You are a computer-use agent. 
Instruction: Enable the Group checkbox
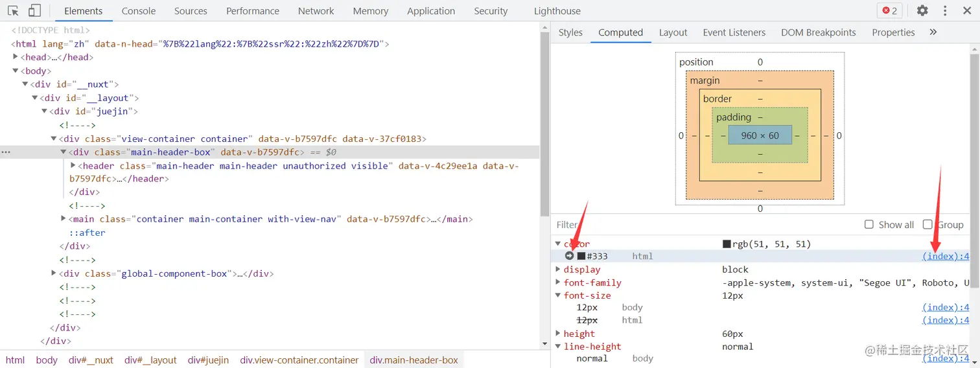(x=927, y=224)
